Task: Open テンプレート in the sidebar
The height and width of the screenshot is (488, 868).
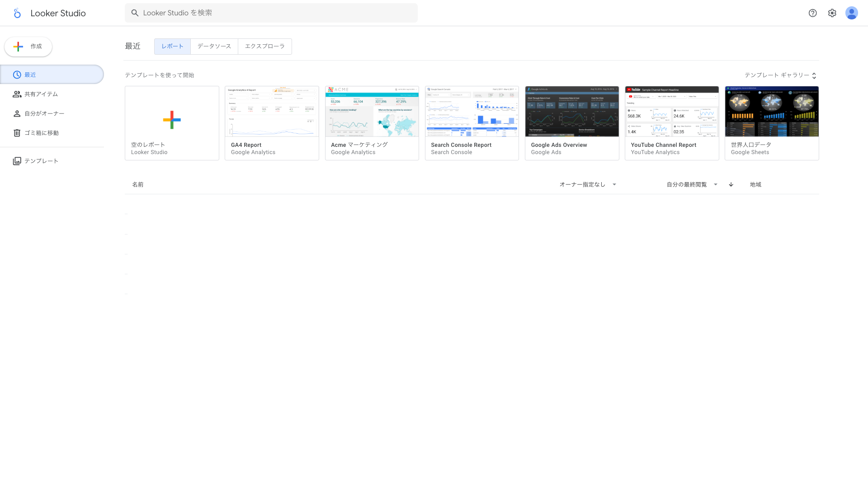Action: point(41,161)
